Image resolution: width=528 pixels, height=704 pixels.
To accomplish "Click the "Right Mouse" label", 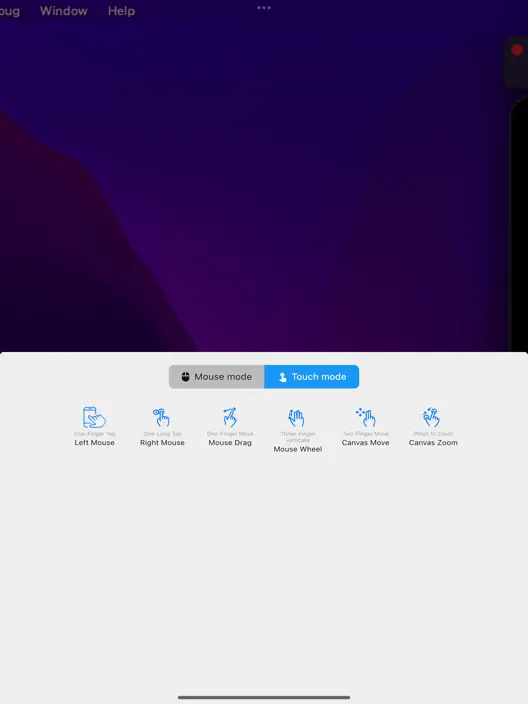I will (162, 443).
